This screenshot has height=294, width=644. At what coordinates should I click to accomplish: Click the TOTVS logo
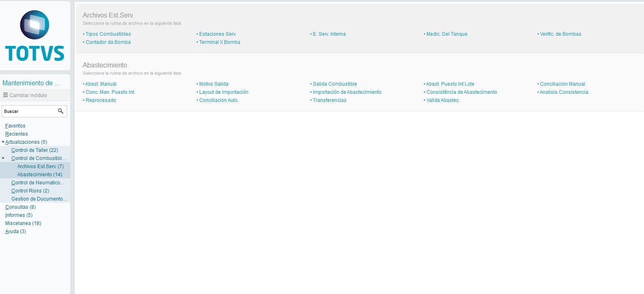[x=34, y=36]
